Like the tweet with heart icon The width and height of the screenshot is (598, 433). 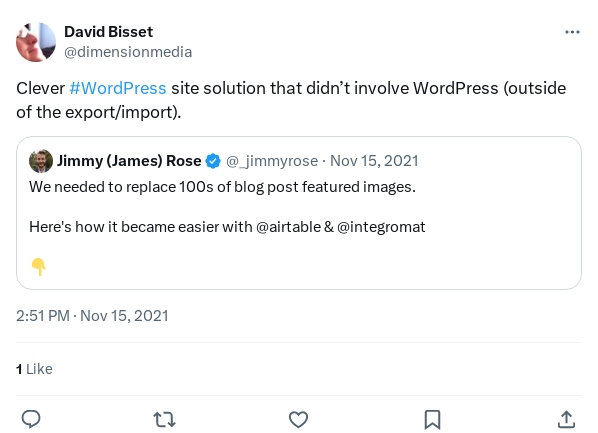tap(298, 419)
